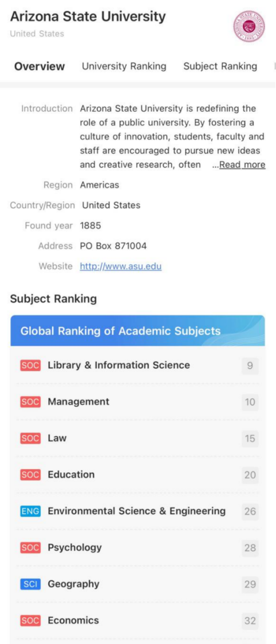Viewport: 276px width, 644px height.
Task: Open the Subject Ranking tab
Action: coord(220,67)
